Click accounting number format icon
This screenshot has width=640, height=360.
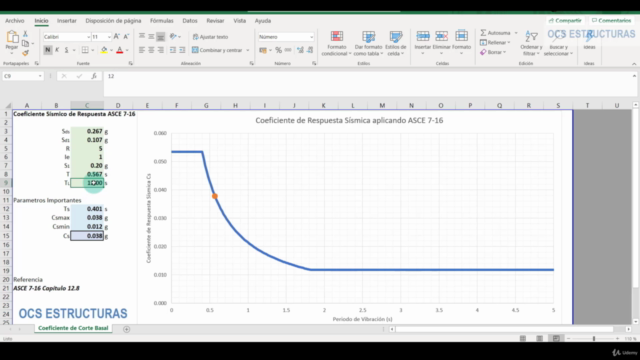pyautogui.click(x=263, y=50)
